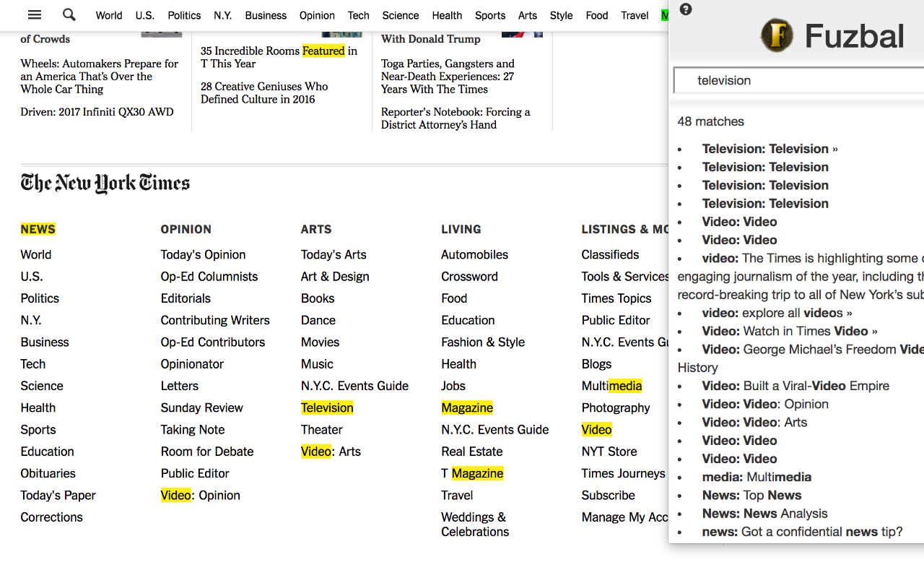The image size is (924, 578).
Task: Read '28 Creative Geniuses Who Defined Culture' article
Action: [264, 92]
